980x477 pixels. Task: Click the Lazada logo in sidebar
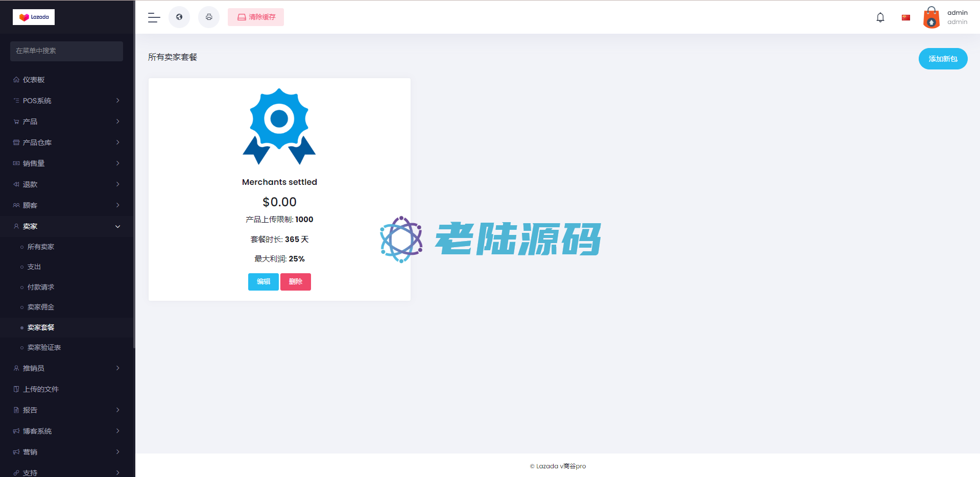coord(34,17)
